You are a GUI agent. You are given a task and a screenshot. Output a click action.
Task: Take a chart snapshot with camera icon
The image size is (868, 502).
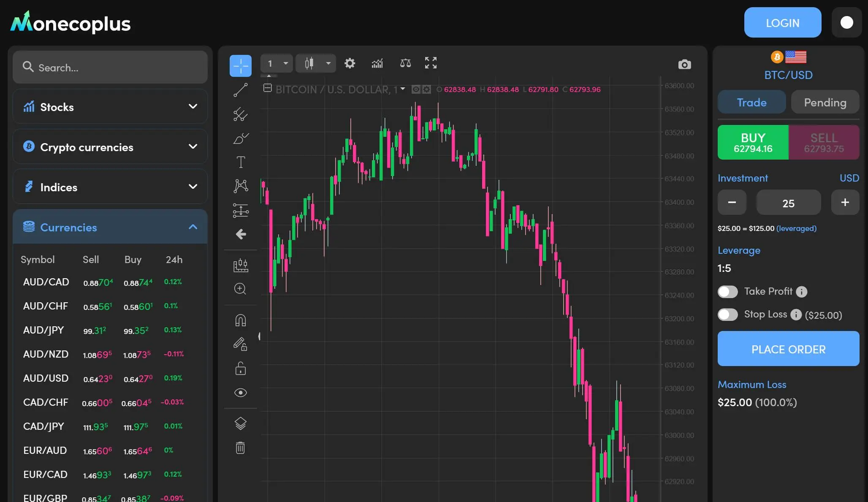(684, 65)
